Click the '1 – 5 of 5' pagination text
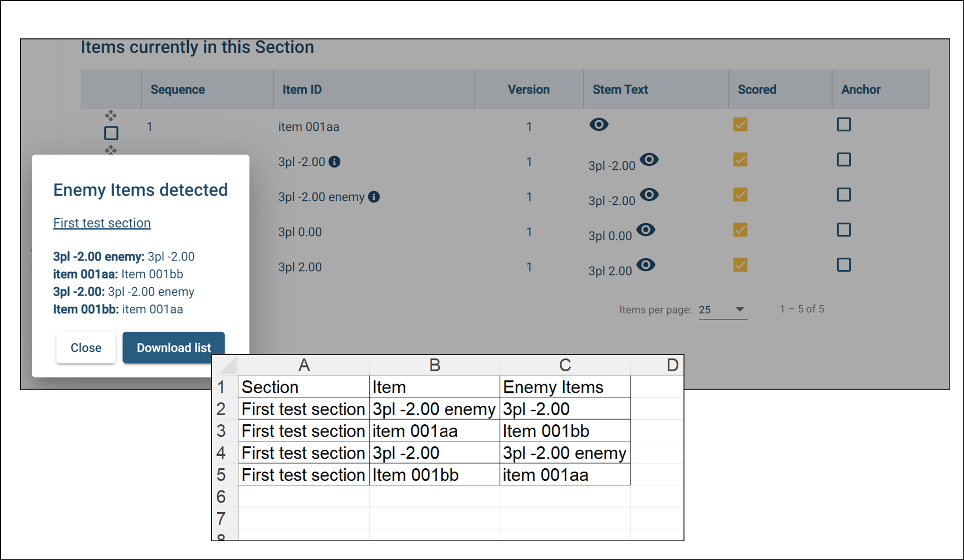Viewport: 964px width, 560px height. click(802, 309)
